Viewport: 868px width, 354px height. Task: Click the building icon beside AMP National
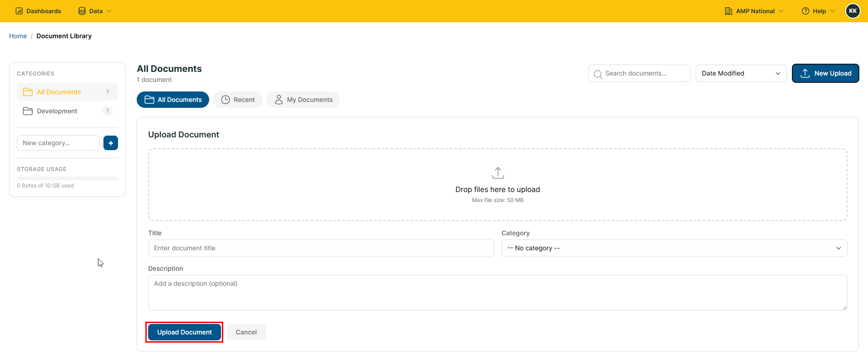coord(729,11)
